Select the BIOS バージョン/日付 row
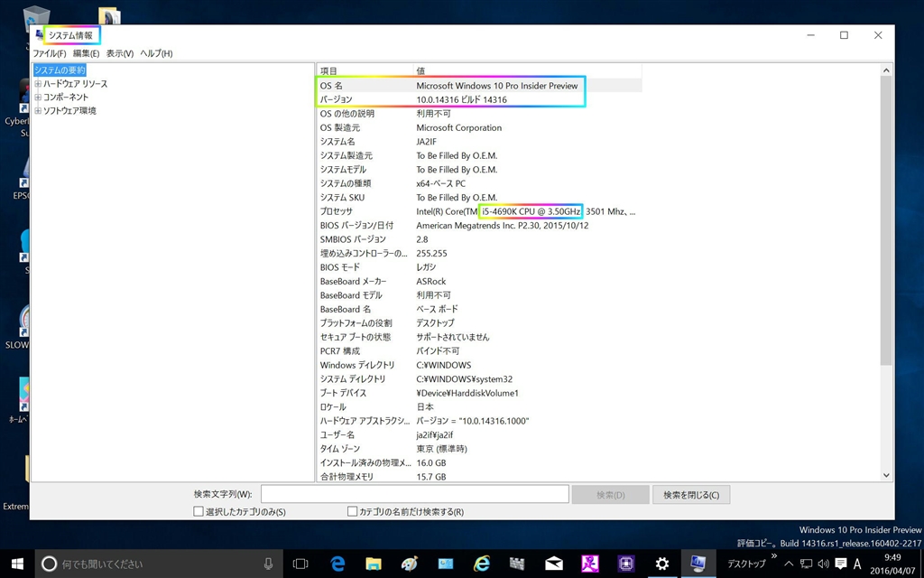Viewport: 924px width, 578px height. [x=479, y=225]
